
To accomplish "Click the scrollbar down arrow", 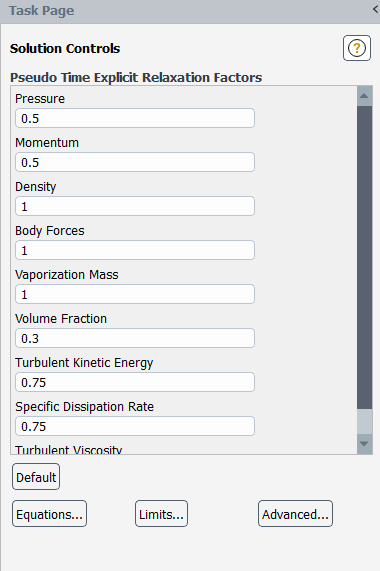I will point(364,444).
